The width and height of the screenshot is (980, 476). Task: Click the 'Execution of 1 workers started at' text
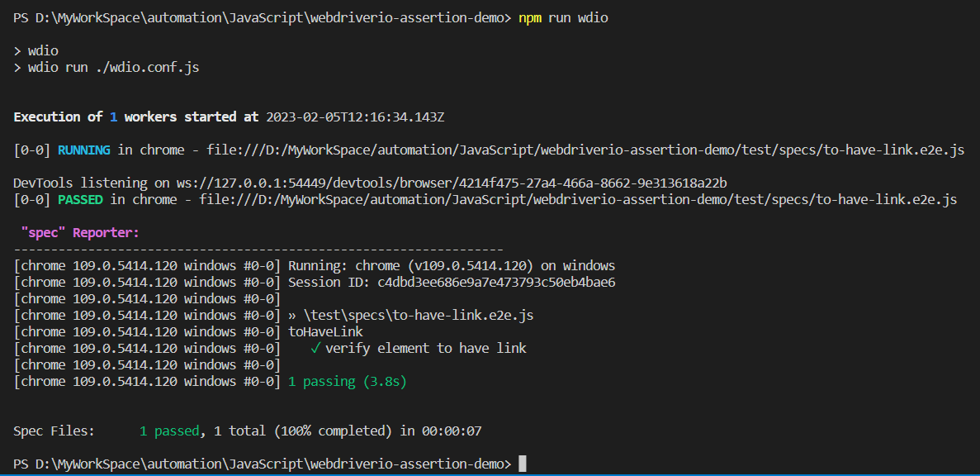[x=136, y=117]
